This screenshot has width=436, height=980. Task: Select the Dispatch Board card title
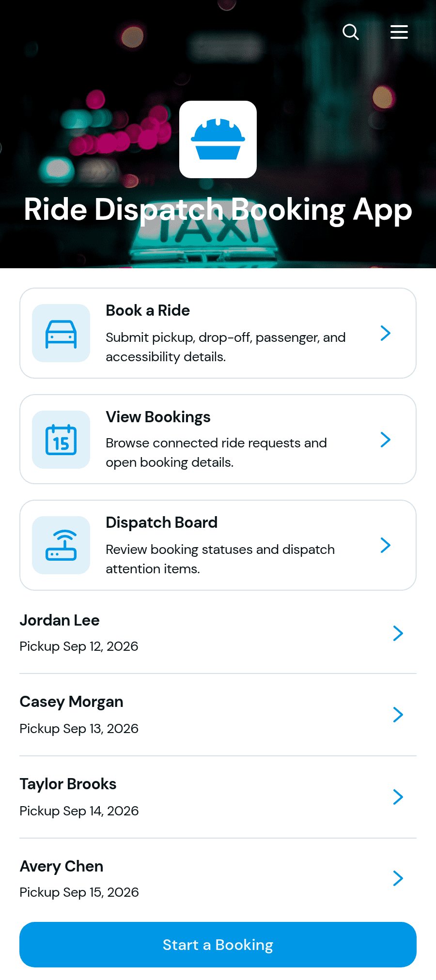coord(161,522)
